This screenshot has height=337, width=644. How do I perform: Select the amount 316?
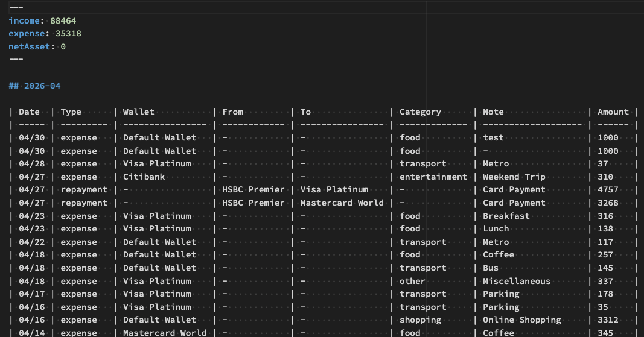[605, 216]
